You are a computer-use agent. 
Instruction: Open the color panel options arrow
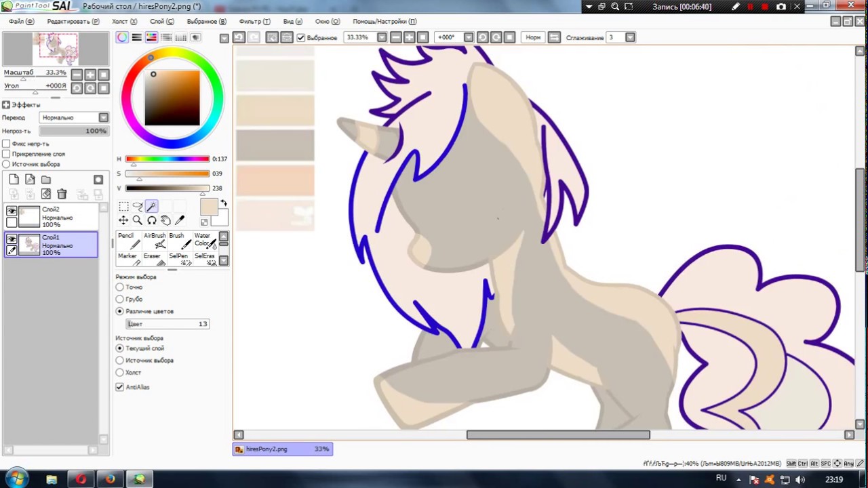click(224, 38)
